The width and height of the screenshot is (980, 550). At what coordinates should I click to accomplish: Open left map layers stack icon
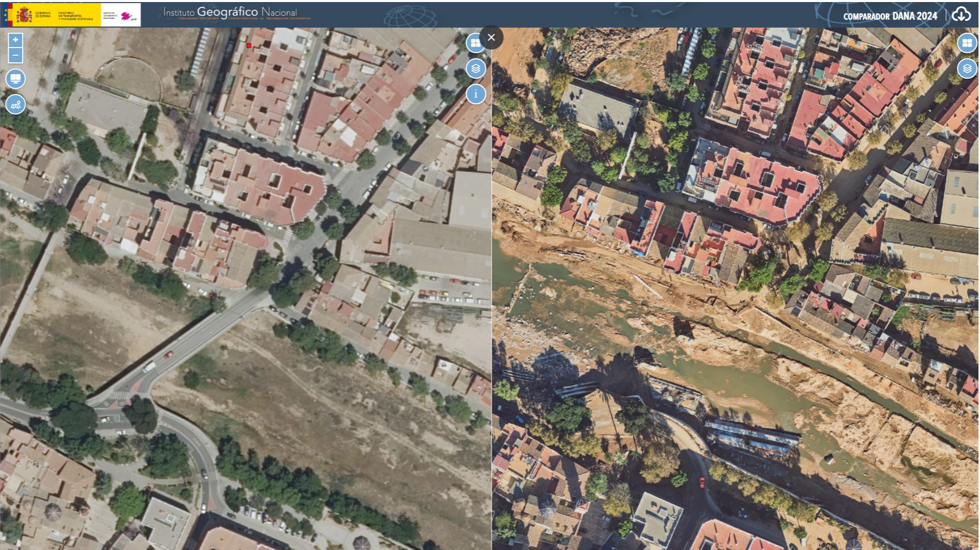click(476, 68)
